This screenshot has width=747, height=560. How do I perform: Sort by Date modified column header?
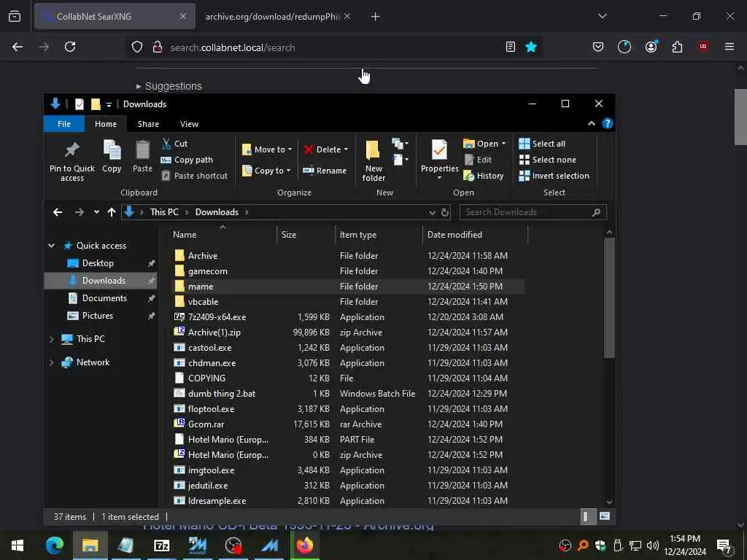pyautogui.click(x=476, y=235)
